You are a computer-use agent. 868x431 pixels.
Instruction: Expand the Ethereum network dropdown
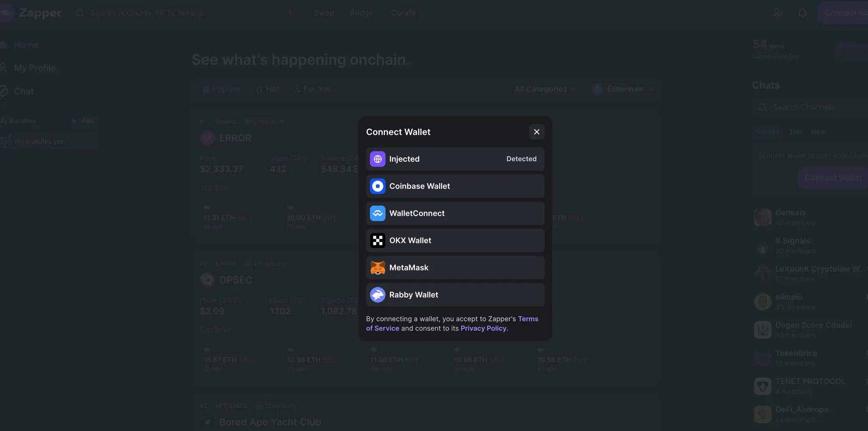[623, 89]
